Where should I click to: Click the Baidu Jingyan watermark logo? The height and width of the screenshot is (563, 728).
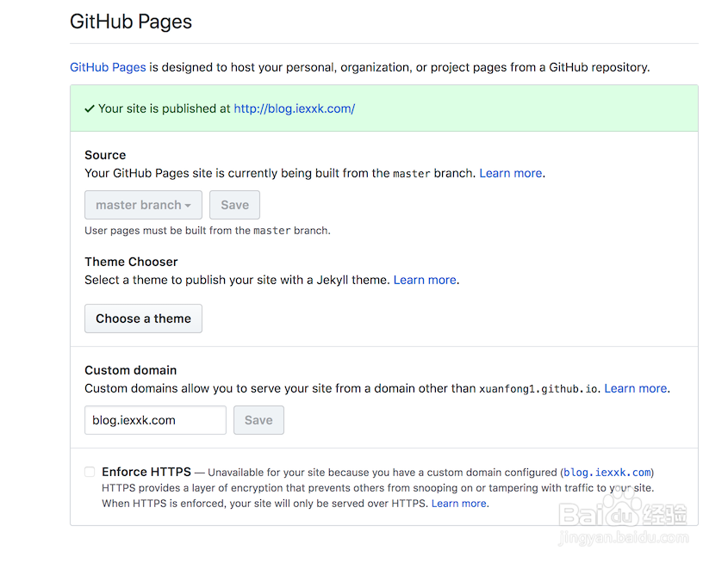pos(623,517)
